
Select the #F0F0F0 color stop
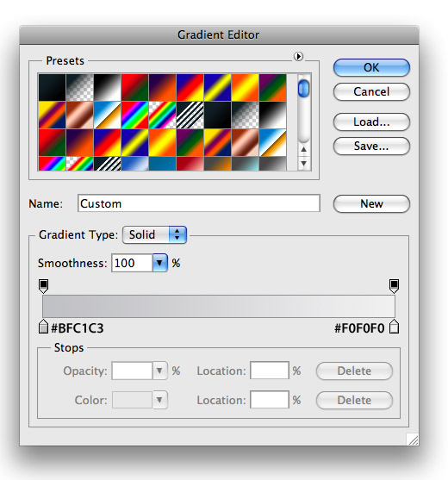point(394,327)
